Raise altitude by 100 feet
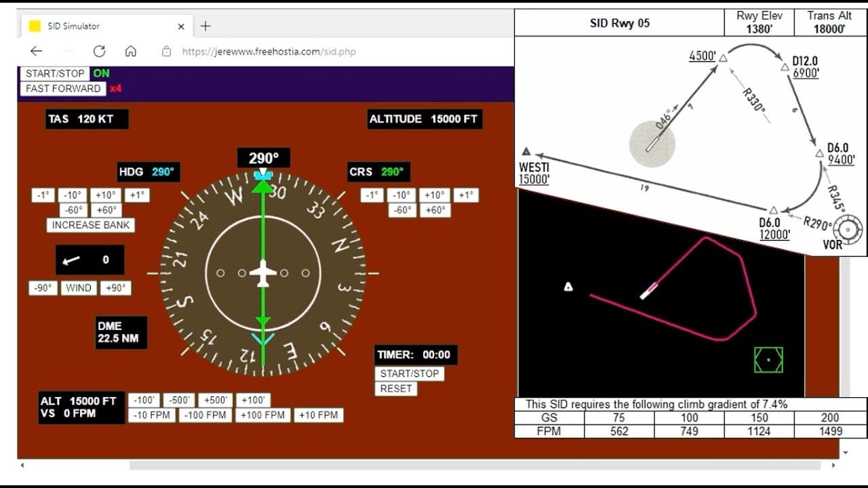This screenshot has height=488, width=868. [253, 401]
